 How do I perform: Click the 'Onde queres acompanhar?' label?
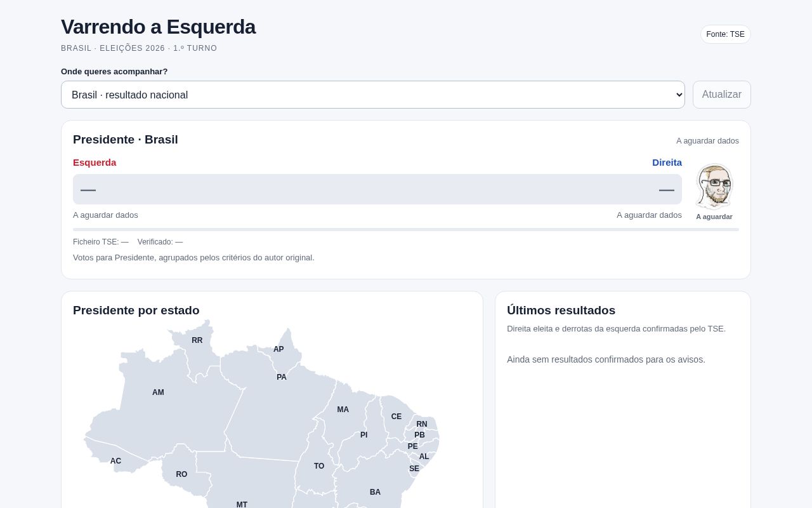tap(114, 72)
